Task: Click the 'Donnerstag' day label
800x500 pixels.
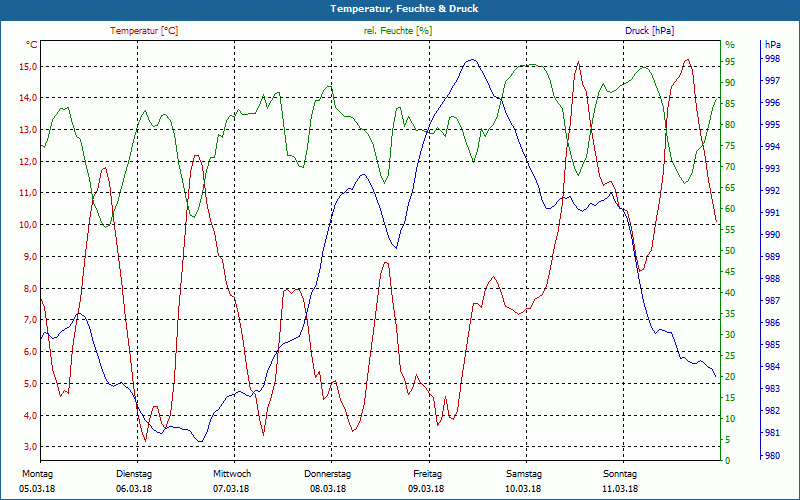Action: click(328, 474)
